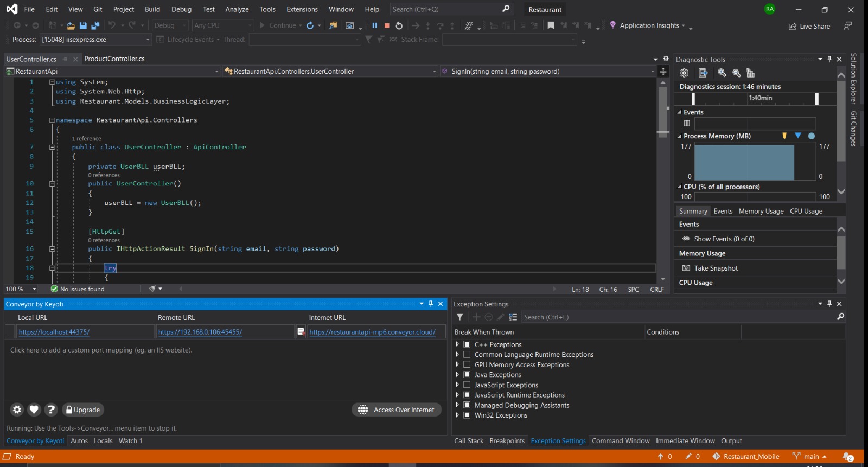Toggle Java Exceptions checkbox
The height and width of the screenshot is (467, 868).
tap(467, 374)
